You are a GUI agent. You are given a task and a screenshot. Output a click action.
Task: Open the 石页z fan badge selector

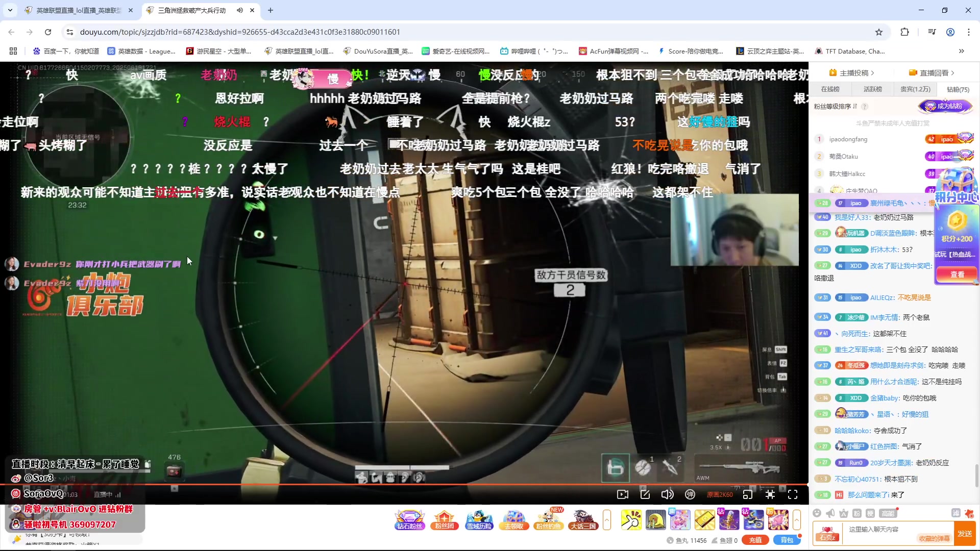(x=827, y=534)
